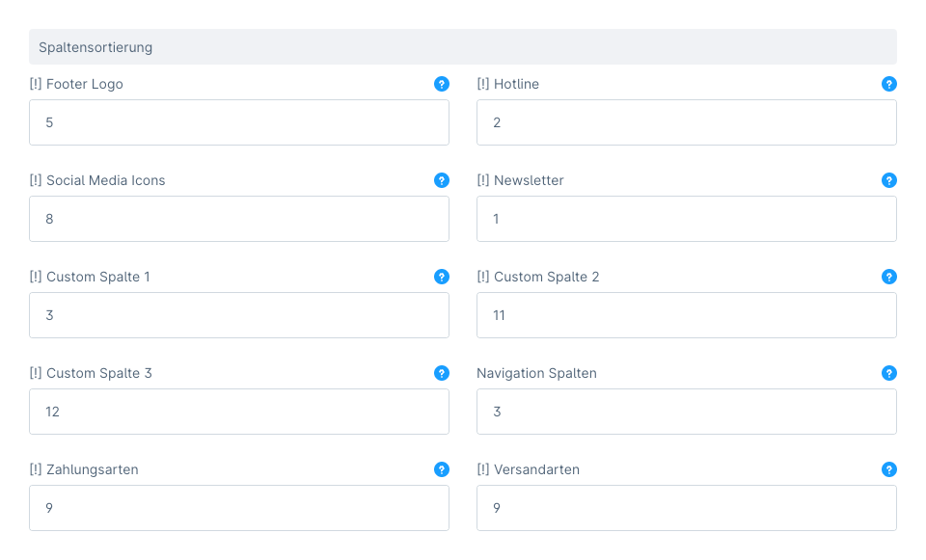The width and height of the screenshot is (926, 560).
Task: Click the Newsletter sort order field
Action: pyautogui.click(x=686, y=219)
